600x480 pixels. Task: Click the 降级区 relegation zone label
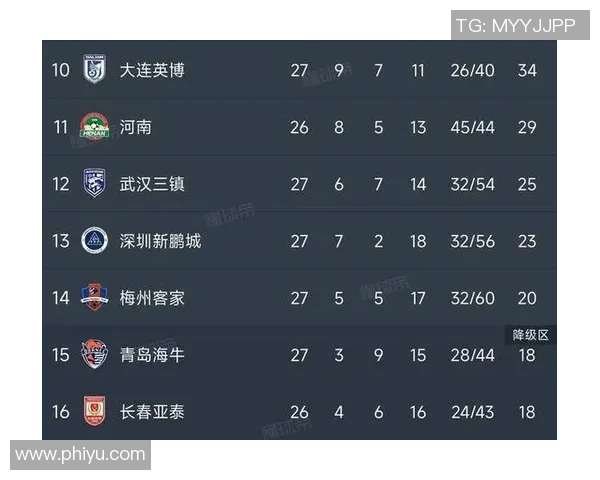530,335
